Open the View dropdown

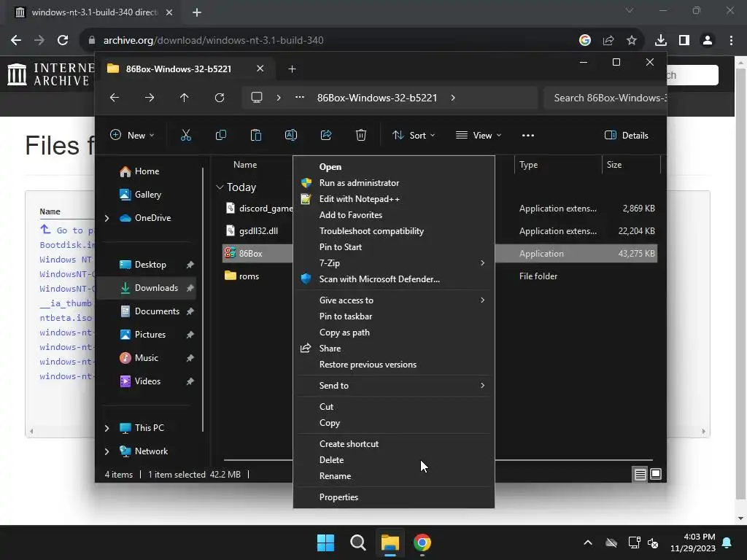pyautogui.click(x=479, y=135)
